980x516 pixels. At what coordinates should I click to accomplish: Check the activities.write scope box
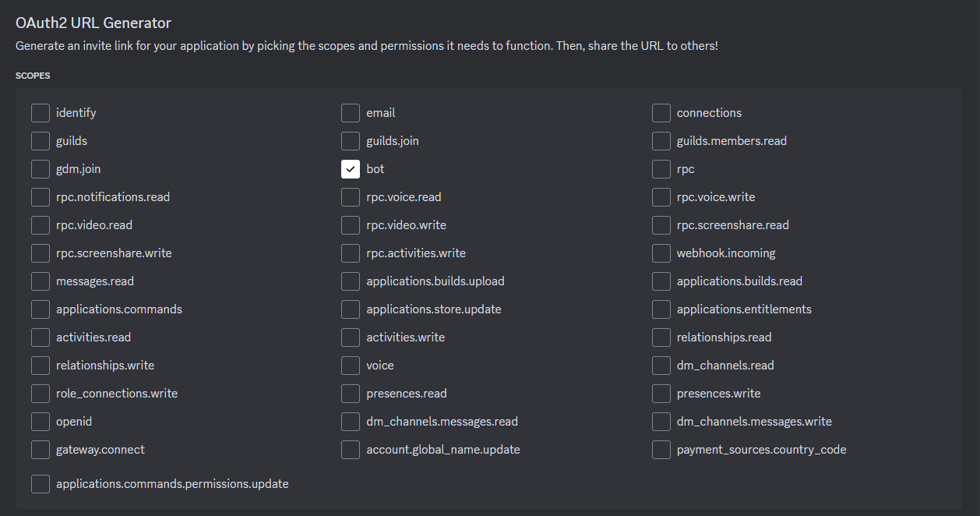pos(351,338)
